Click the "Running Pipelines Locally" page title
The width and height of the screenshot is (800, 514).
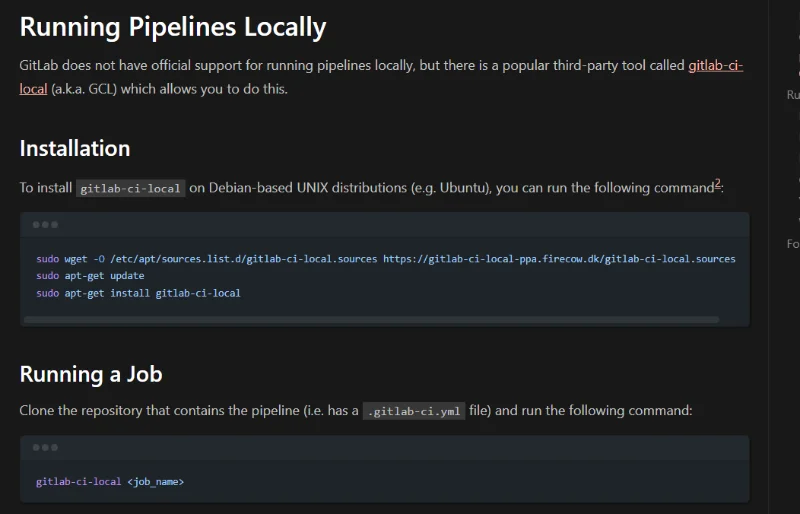(173, 27)
